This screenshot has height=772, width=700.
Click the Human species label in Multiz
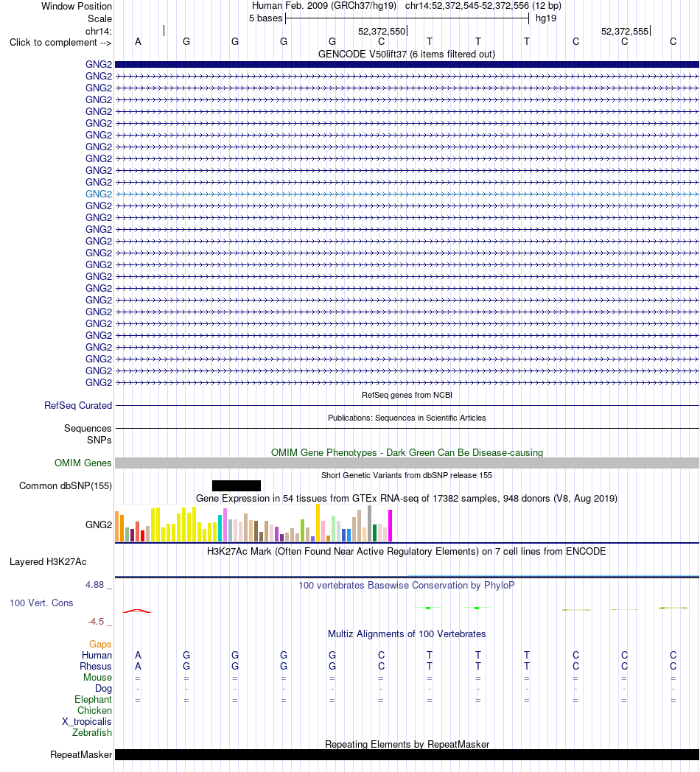tap(97, 656)
